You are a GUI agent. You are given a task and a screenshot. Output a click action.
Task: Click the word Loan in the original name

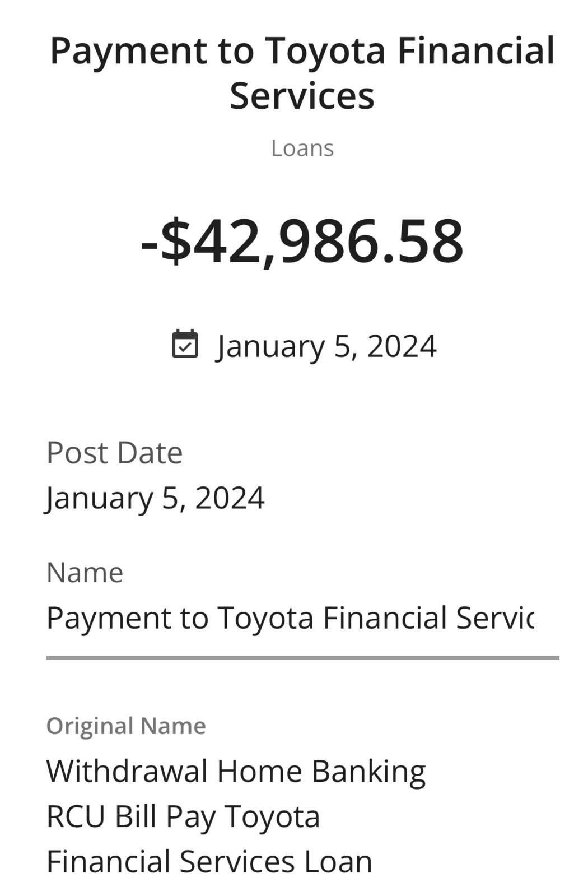coord(338,861)
